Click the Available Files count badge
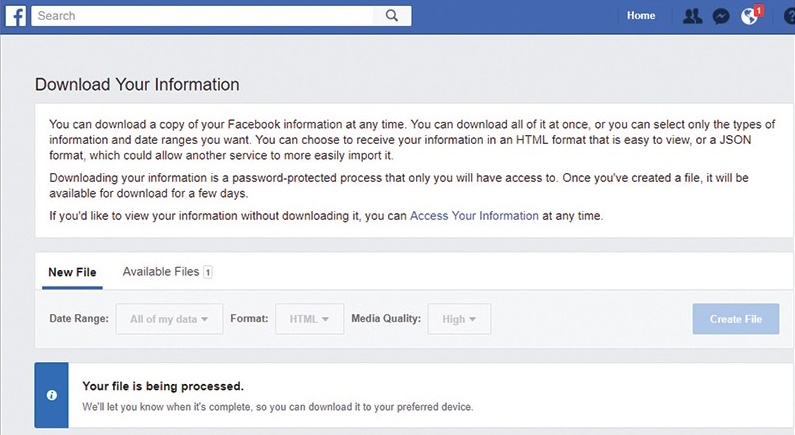 (207, 272)
